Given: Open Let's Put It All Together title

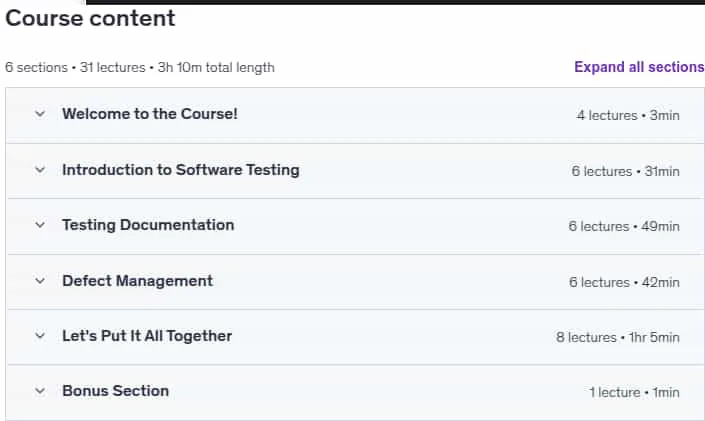Looking at the screenshot, I should [147, 336].
